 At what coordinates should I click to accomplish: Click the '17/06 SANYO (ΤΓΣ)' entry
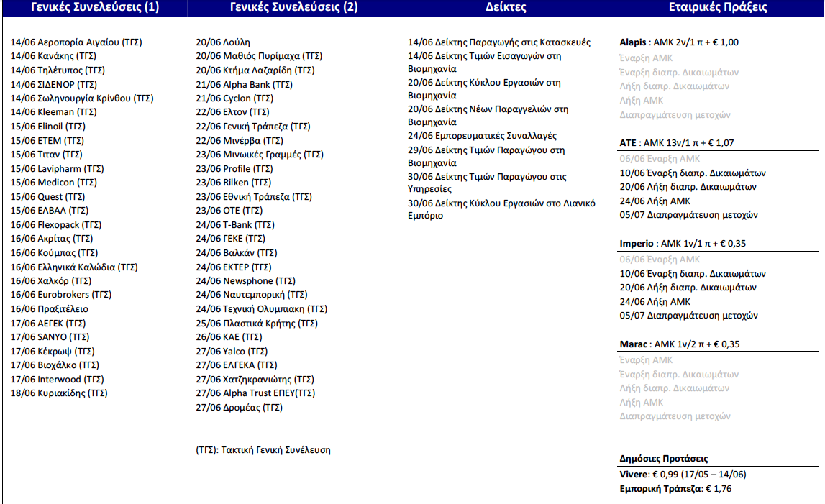coord(50,336)
